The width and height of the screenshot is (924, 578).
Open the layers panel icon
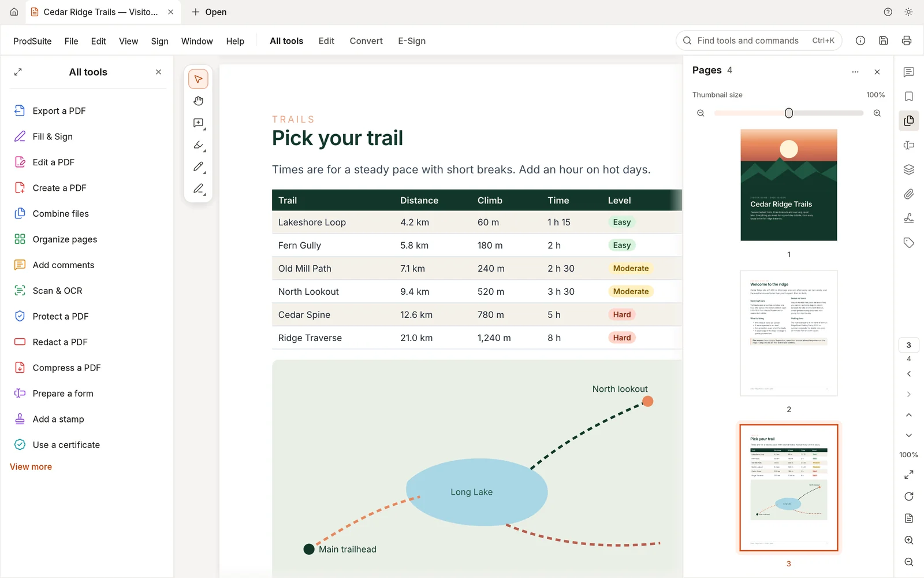pos(909,169)
